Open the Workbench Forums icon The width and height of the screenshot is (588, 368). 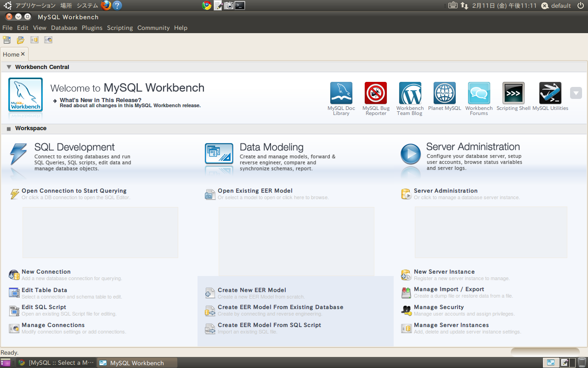tap(479, 93)
